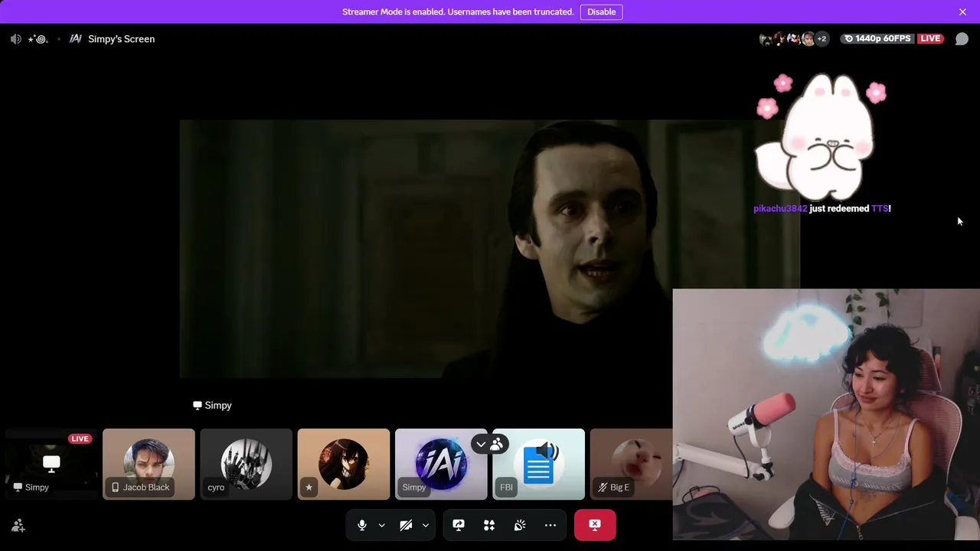
Task: Disconnect from the call with red button
Action: tap(595, 525)
